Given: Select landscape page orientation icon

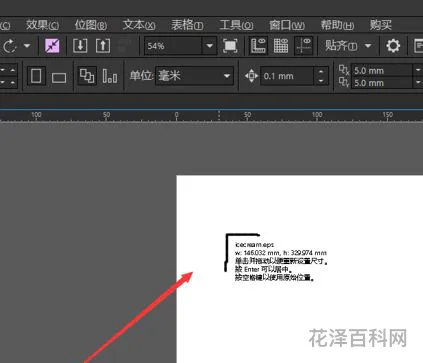Looking at the screenshot, I should pyautogui.click(x=59, y=78).
